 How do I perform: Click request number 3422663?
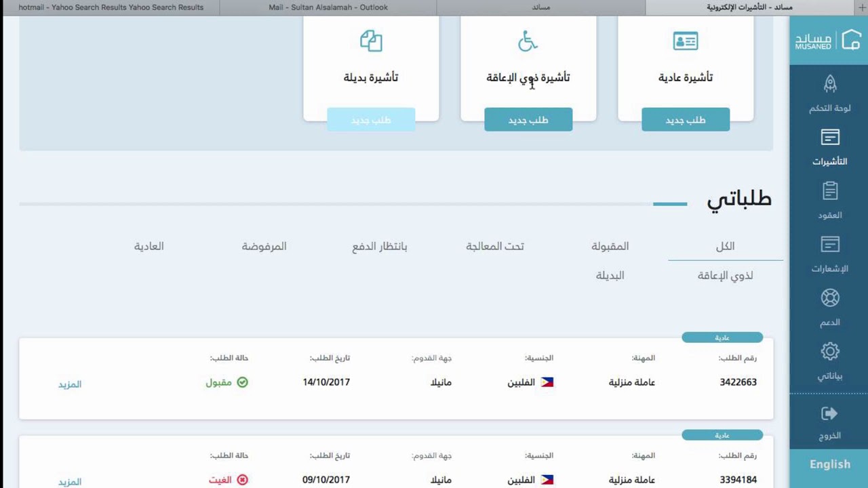click(738, 382)
